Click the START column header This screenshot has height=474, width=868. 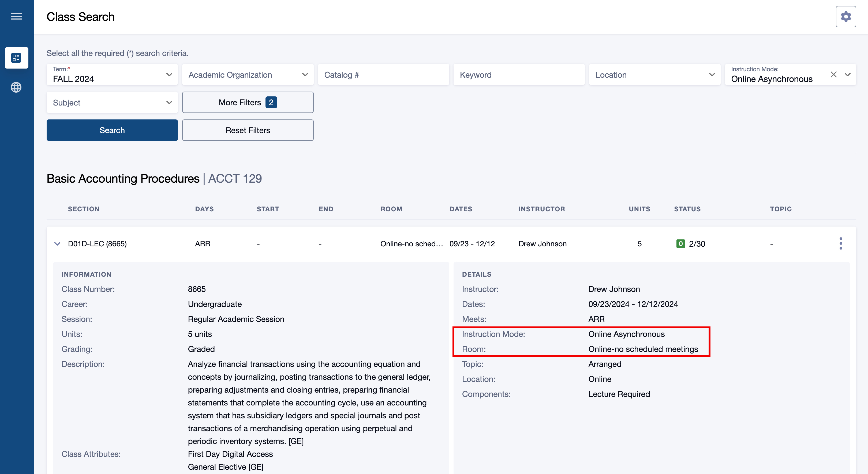coord(268,209)
